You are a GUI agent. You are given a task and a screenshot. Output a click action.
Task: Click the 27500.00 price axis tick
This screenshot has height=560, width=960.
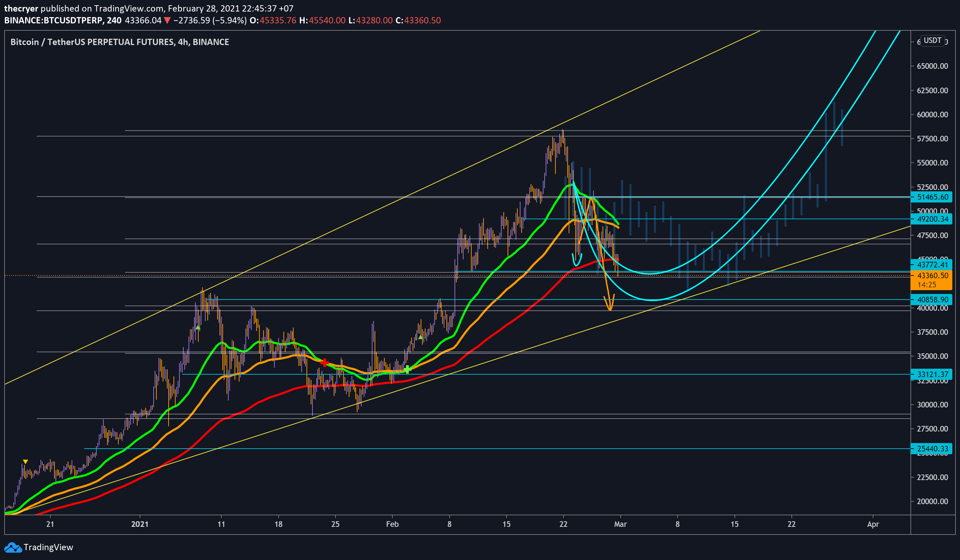pyautogui.click(x=932, y=429)
